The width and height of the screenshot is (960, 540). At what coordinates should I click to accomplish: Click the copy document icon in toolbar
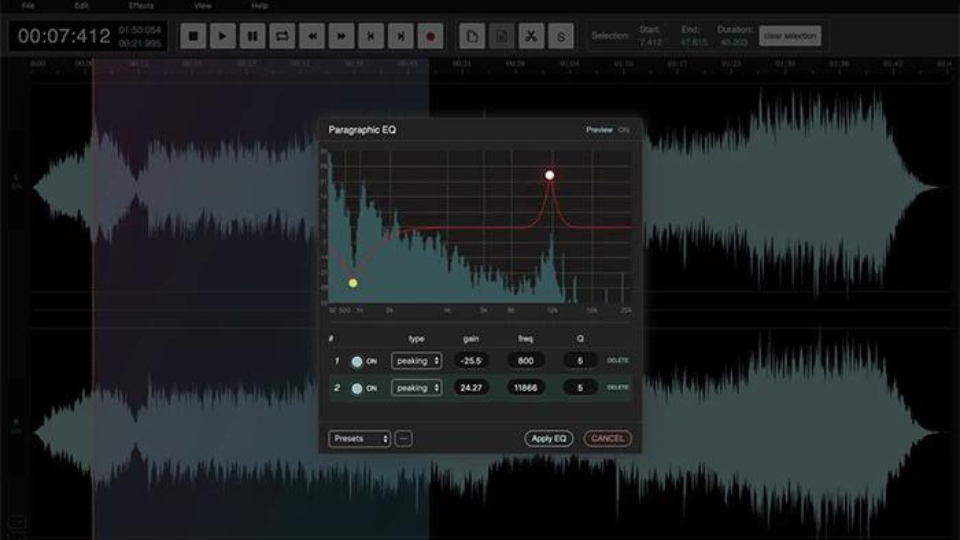(x=472, y=36)
